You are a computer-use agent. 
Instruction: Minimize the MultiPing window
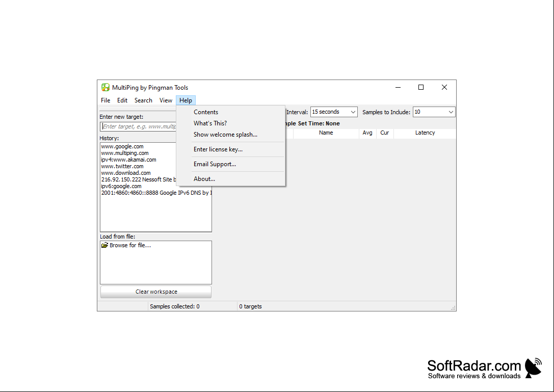[398, 87]
